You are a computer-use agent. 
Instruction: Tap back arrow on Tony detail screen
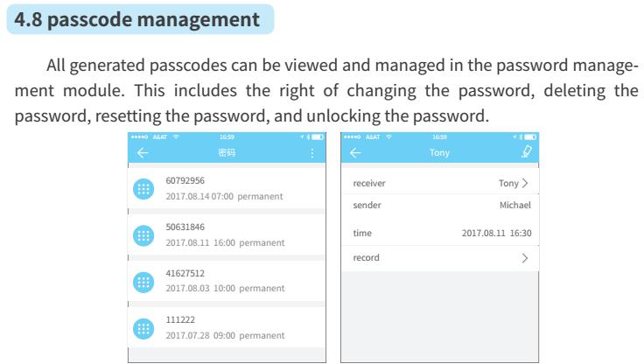click(x=355, y=153)
